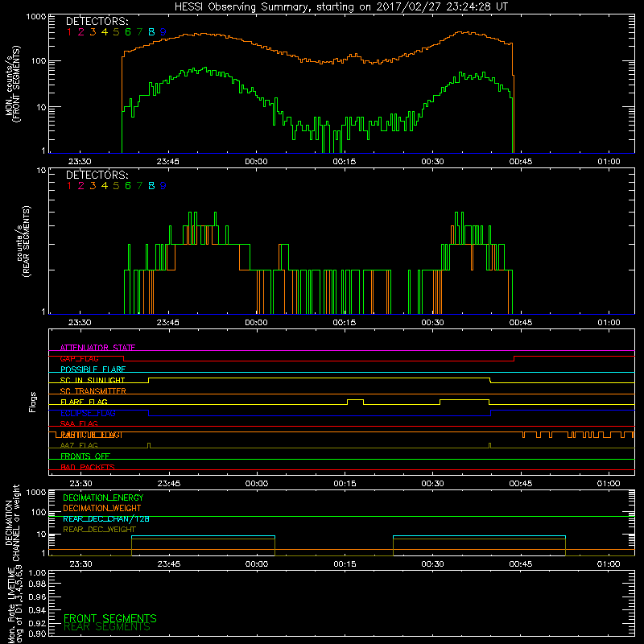Viewport: 644px width, 644px height.
Task: Click the 0.98 label on livetime axis
Action: pyautogui.click(x=37, y=584)
